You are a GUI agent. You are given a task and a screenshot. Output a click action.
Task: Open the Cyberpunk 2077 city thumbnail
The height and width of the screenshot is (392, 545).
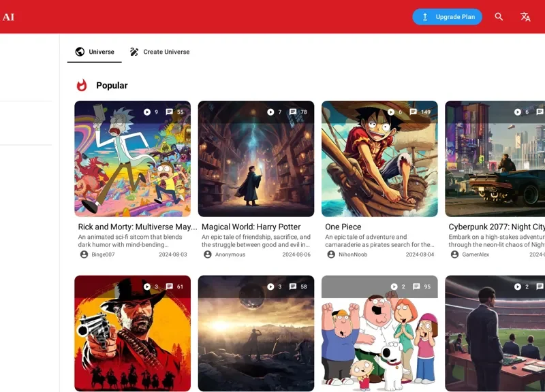click(x=495, y=159)
